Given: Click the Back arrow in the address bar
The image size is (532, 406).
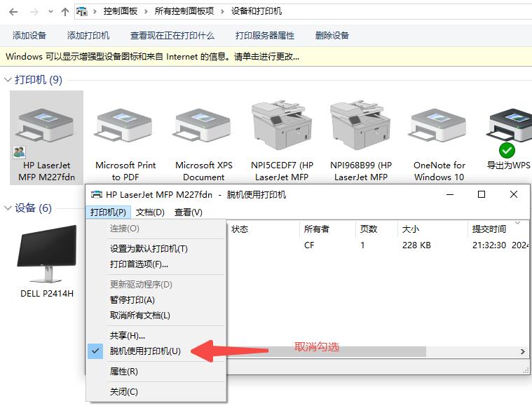Looking at the screenshot, I should [x=13, y=12].
